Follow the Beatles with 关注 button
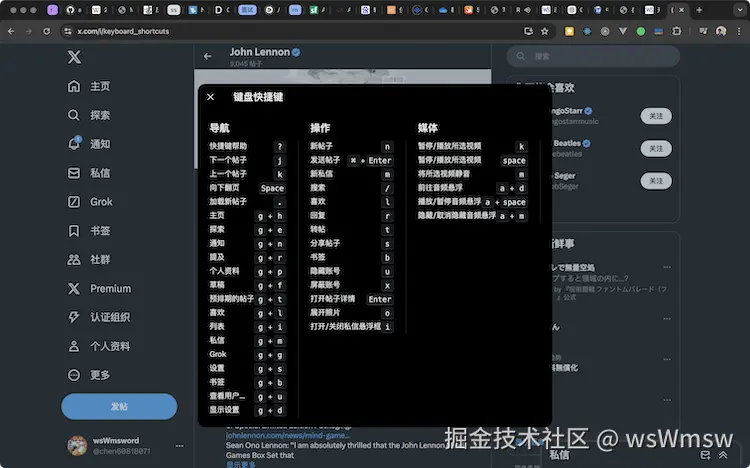 [x=656, y=148]
